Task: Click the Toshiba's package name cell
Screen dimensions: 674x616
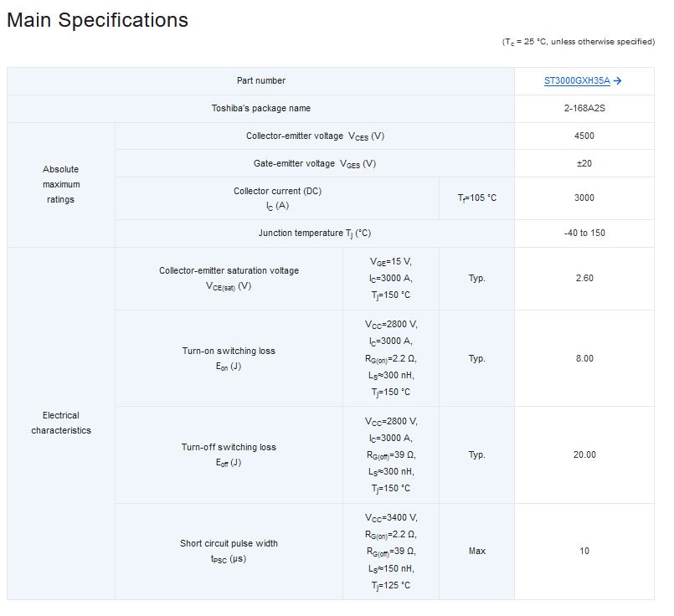Action: pyautogui.click(x=260, y=108)
